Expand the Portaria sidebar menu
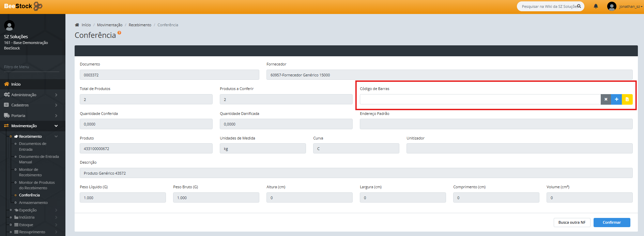Screen dimensions: 644x236 coord(31,116)
